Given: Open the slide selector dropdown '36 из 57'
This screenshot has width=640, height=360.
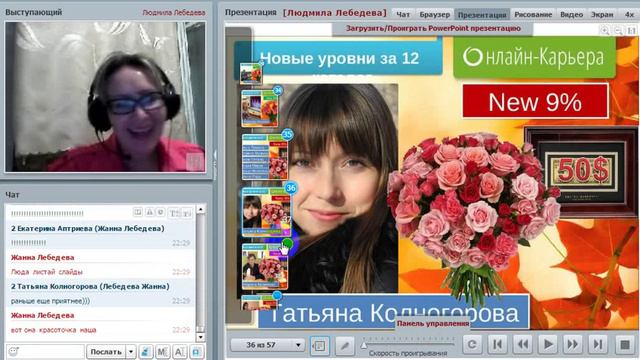Looking at the screenshot, I should [x=268, y=345].
